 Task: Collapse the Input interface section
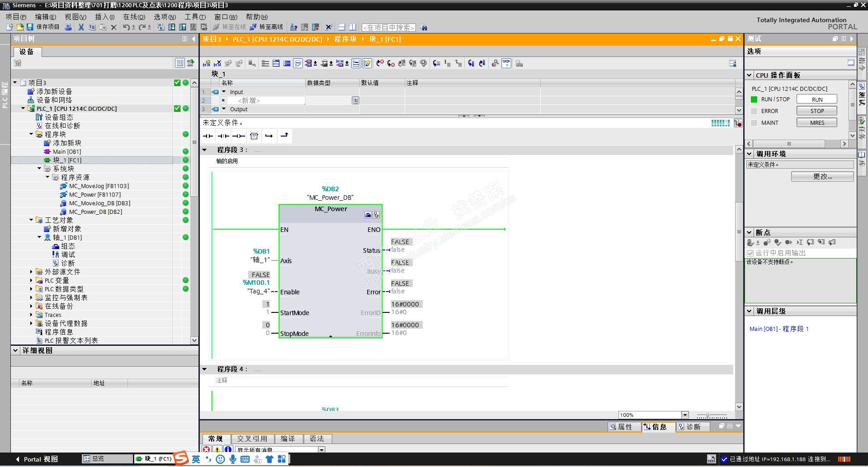224,92
